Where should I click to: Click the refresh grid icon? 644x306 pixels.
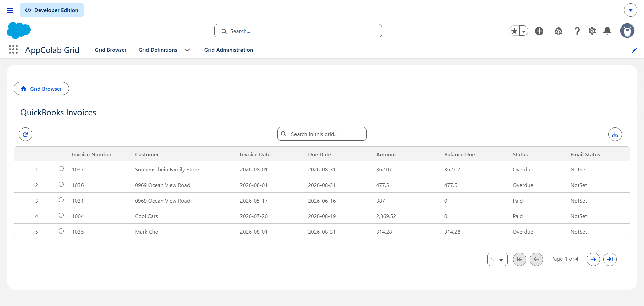tap(25, 134)
